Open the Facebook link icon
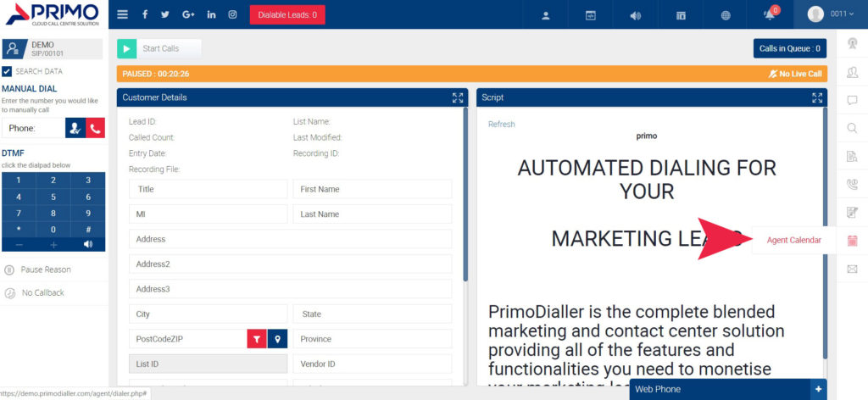 coord(145,14)
